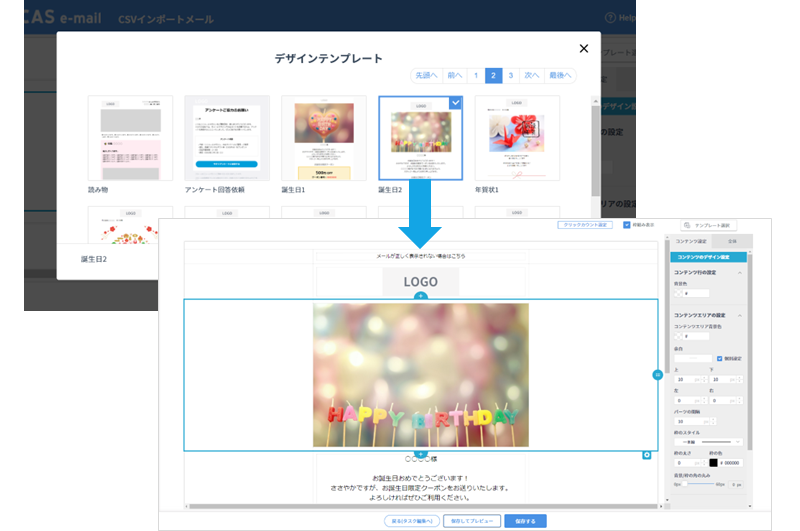Select the コンテンツのデザイン設定 header
Image resolution: width=800 pixels, height=531 pixels.
[708, 257]
